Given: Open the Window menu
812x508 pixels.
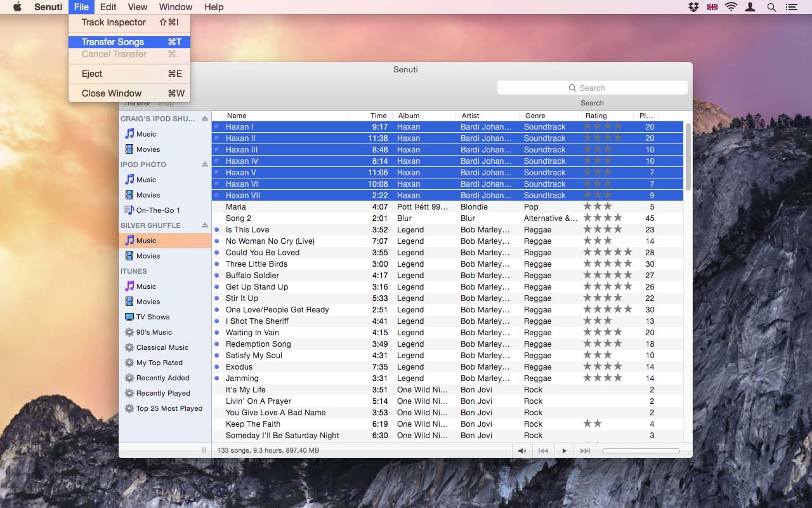Looking at the screenshot, I should pos(176,7).
